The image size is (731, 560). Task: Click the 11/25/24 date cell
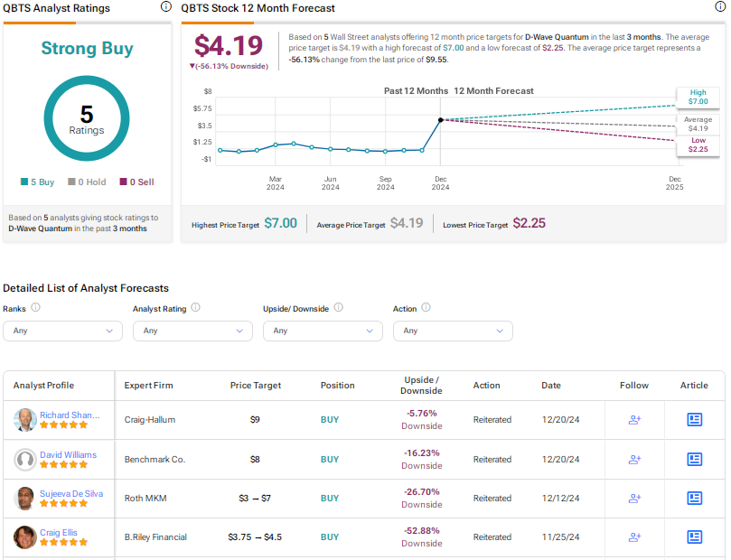[x=560, y=537]
